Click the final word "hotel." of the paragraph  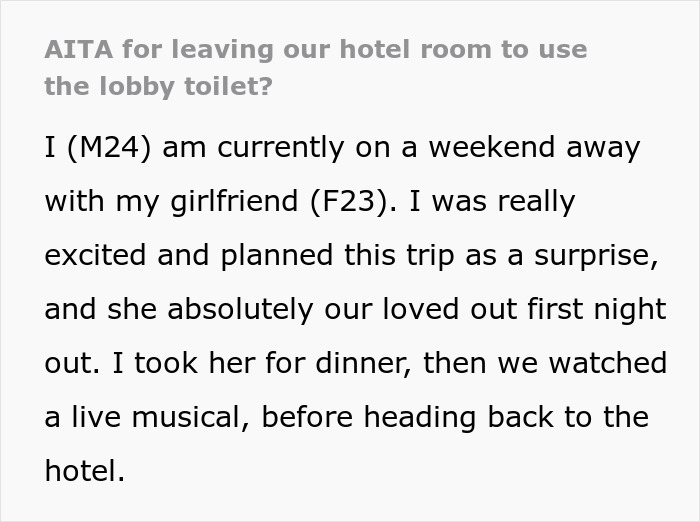click(x=85, y=469)
